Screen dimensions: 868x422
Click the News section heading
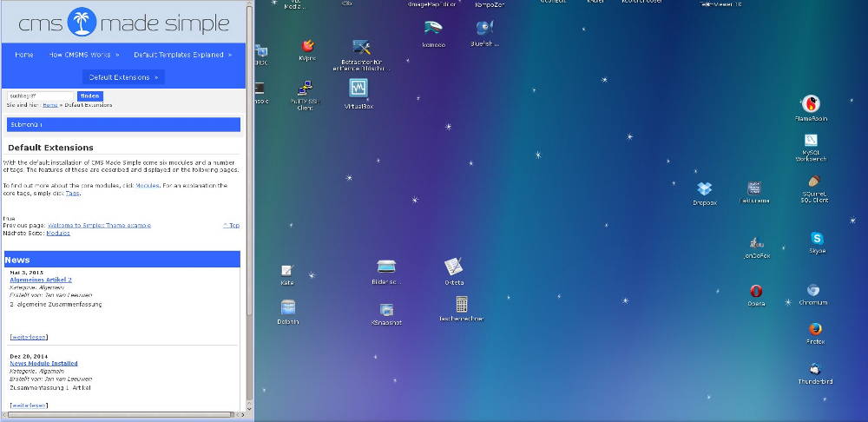point(17,260)
